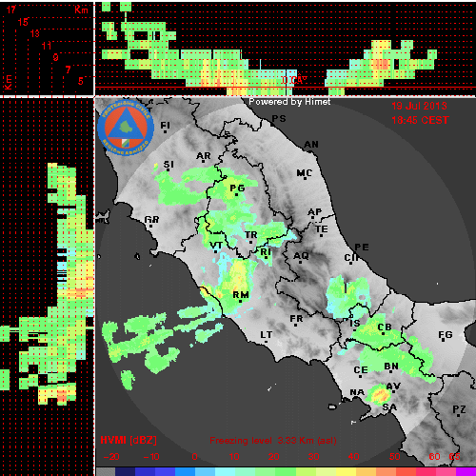
Task: Click the FG city label
Action: 446,335
